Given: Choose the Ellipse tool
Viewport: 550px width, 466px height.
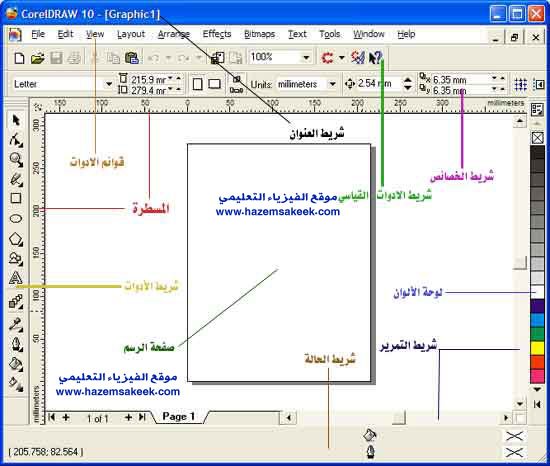Looking at the screenshot, I should click(16, 219).
